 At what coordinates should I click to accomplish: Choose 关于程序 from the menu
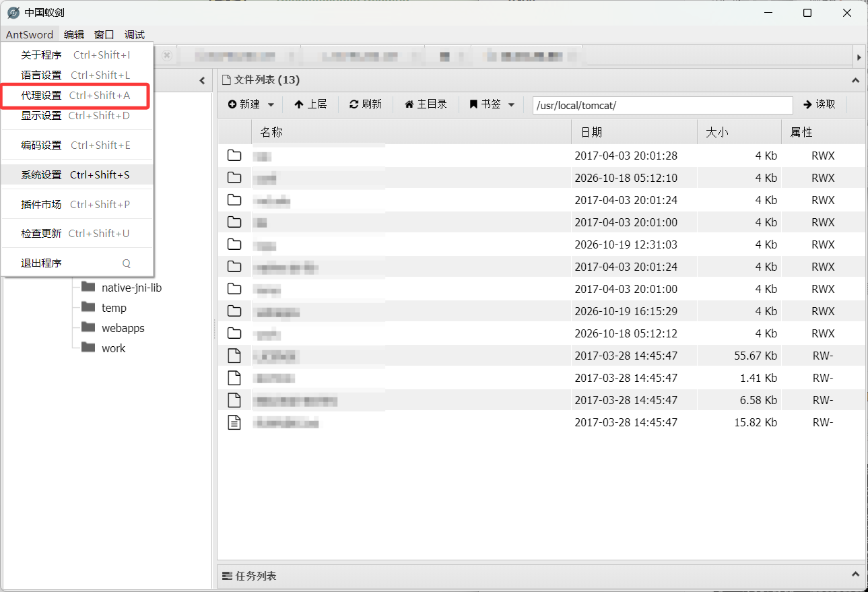(x=77, y=55)
